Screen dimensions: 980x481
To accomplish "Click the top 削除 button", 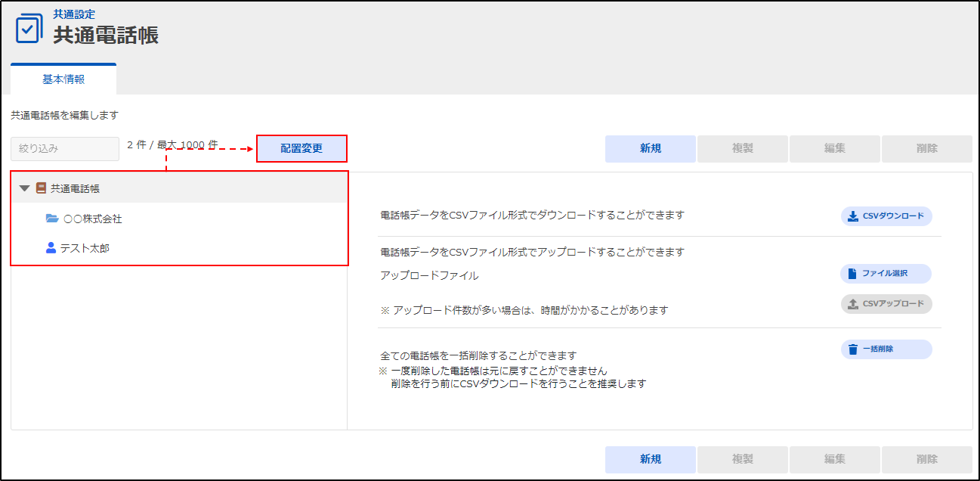I will (926, 149).
